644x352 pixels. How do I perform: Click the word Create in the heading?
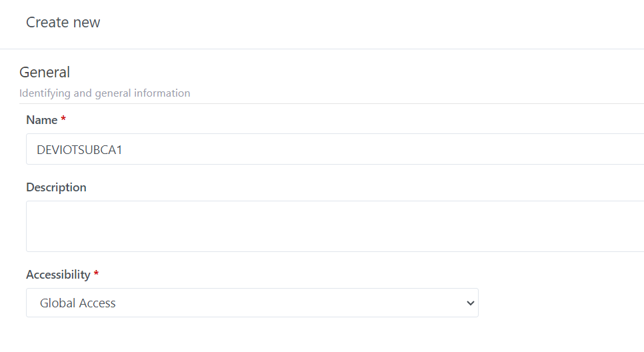44,23
